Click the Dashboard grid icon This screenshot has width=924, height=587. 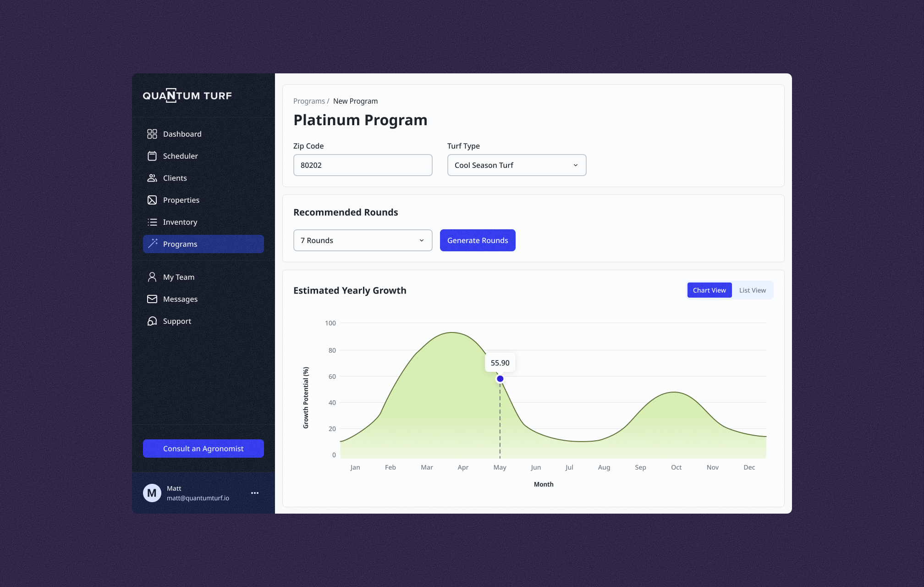tap(152, 134)
